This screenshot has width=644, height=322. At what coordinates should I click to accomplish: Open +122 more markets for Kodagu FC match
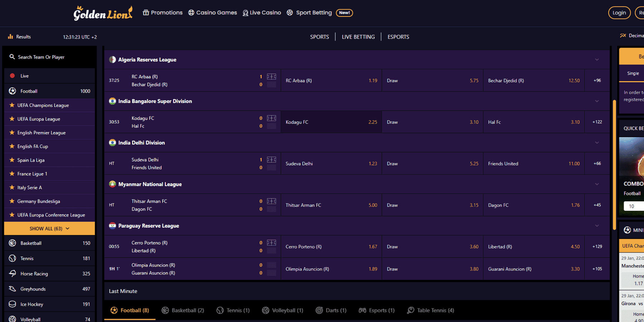pyautogui.click(x=597, y=122)
